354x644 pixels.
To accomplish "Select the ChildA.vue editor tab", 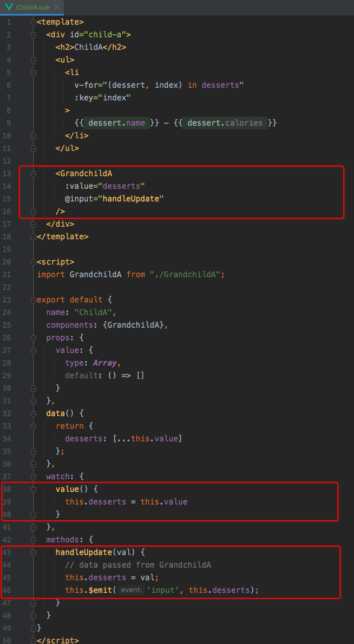I will click(x=32, y=7).
